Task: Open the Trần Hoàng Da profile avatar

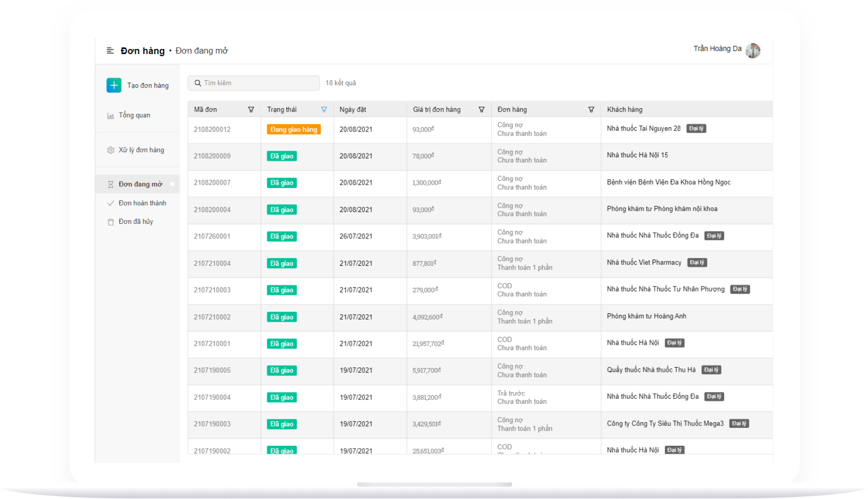Action: click(x=753, y=50)
